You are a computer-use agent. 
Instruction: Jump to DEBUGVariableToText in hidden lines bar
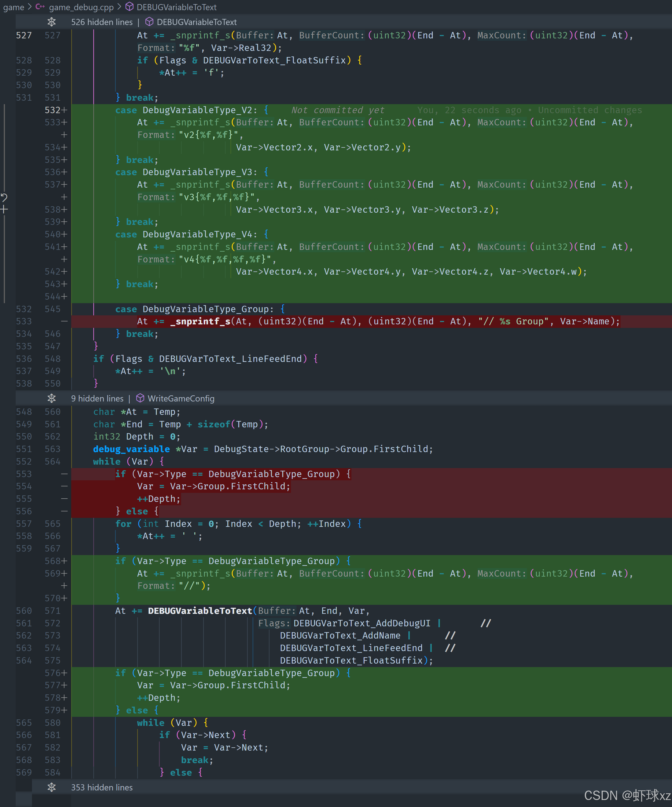pyautogui.click(x=196, y=22)
